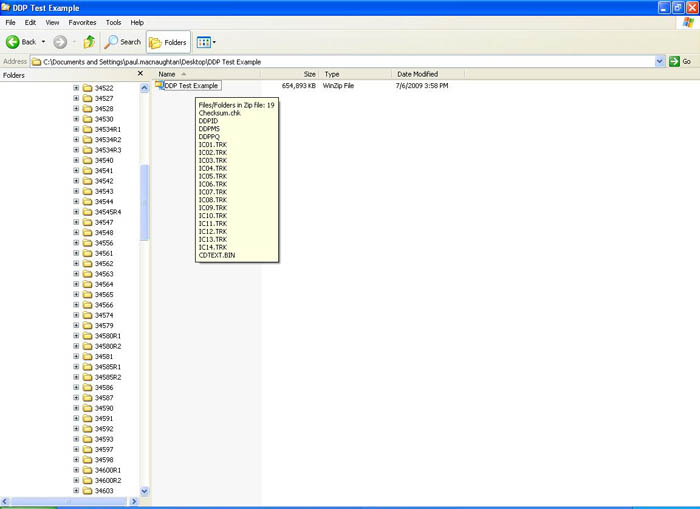Click folder icon of 34564
The width and height of the screenshot is (700, 509).
(88, 284)
